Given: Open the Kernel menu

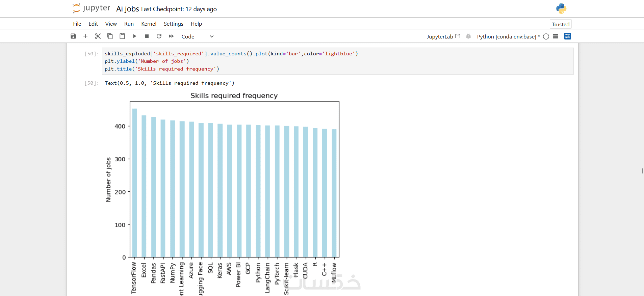Looking at the screenshot, I should pyautogui.click(x=149, y=24).
